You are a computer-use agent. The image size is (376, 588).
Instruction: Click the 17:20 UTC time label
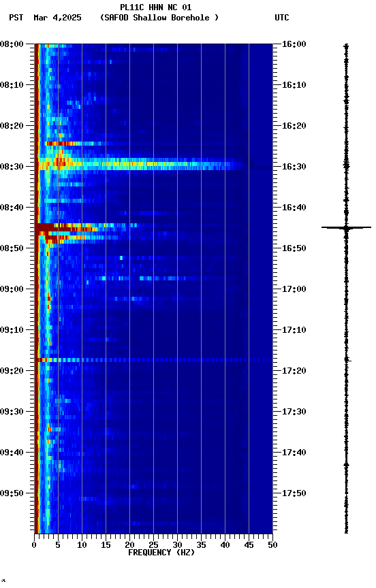tap(294, 371)
